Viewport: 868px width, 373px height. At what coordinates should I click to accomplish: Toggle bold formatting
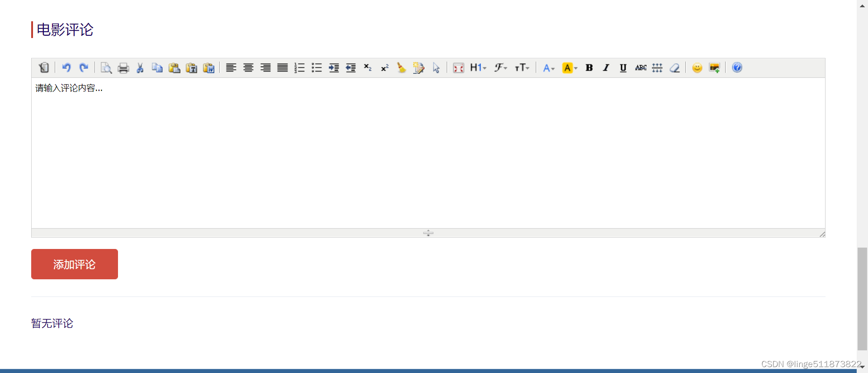589,67
